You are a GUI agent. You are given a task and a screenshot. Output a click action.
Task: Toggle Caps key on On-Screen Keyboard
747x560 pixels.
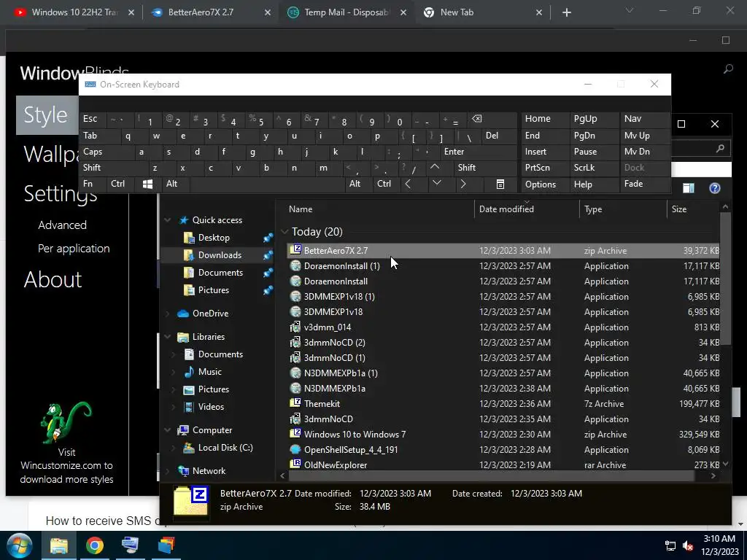106,152
